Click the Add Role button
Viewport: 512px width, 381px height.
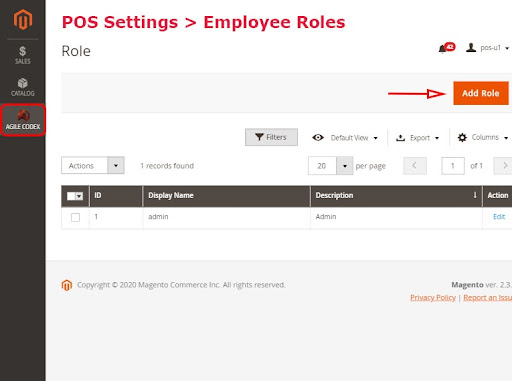480,93
